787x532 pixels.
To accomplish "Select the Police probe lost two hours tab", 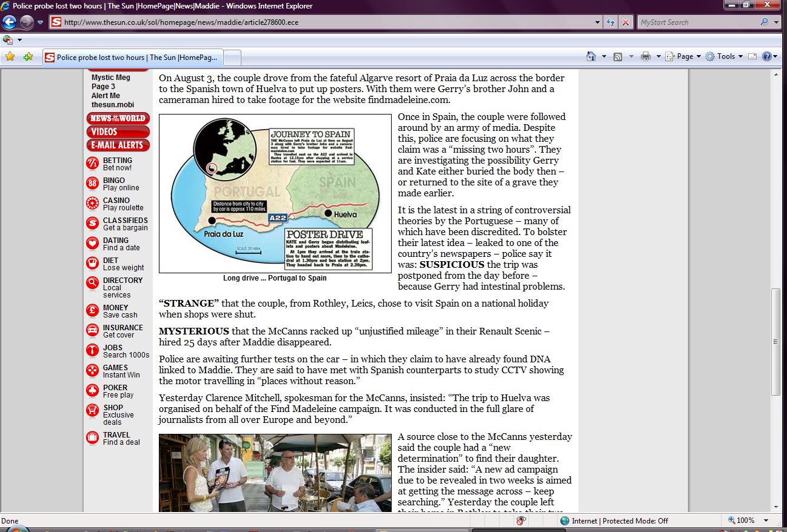I will point(133,58).
